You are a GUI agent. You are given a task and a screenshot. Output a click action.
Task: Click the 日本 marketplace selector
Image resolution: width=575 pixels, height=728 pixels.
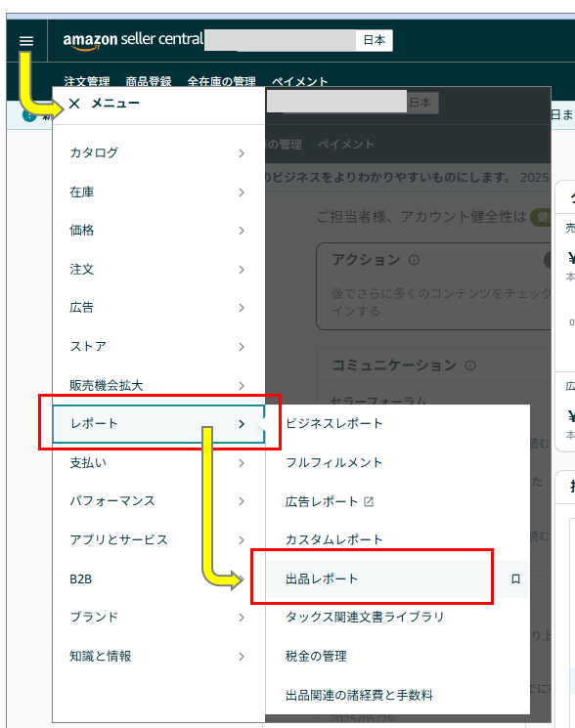click(375, 40)
